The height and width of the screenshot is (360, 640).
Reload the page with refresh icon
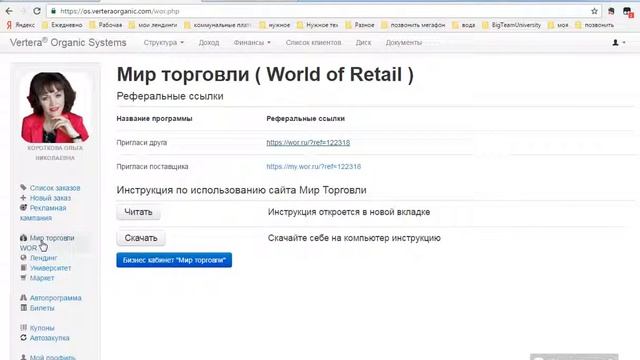pyautogui.click(x=37, y=11)
